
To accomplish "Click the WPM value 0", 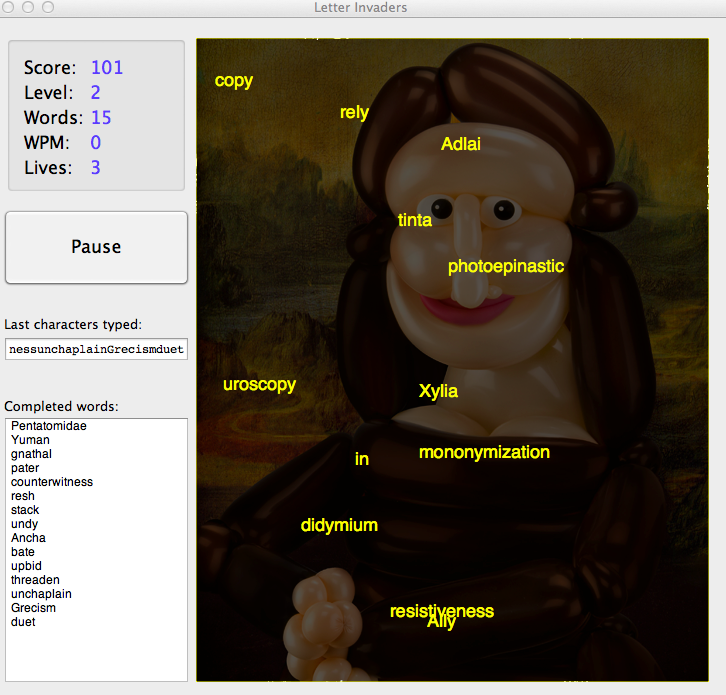I will pos(95,143).
